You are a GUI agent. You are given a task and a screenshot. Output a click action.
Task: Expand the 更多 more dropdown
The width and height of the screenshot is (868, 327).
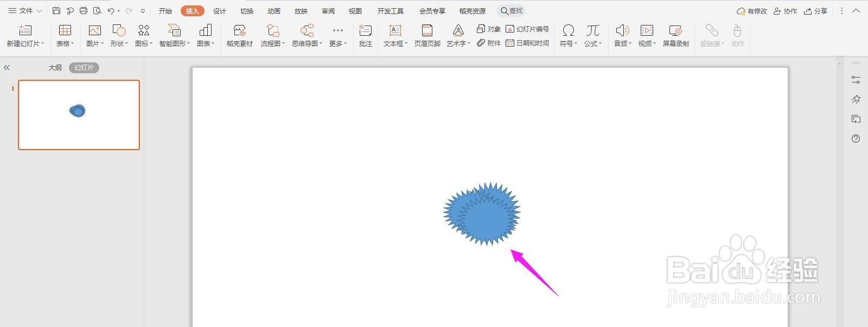click(338, 36)
